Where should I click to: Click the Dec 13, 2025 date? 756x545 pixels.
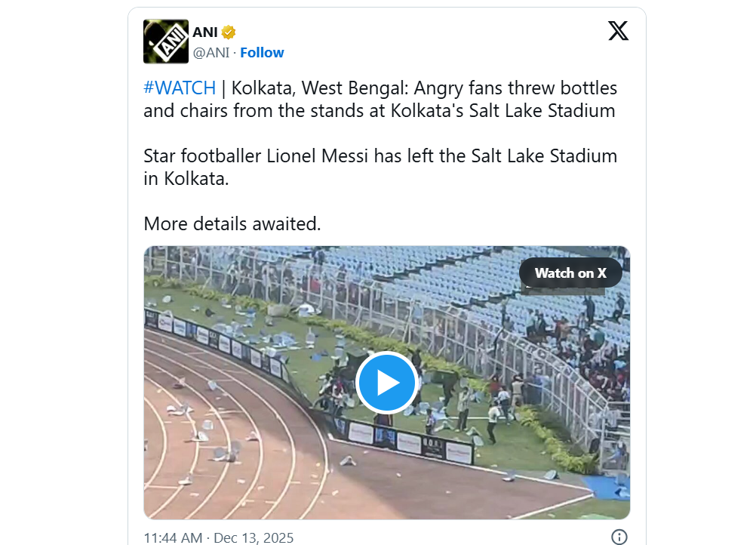(254, 537)
